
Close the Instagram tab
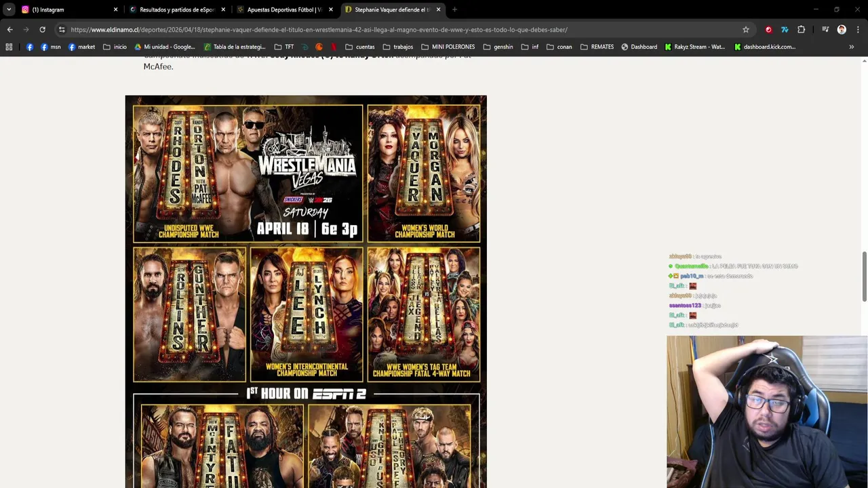(115, 9)
